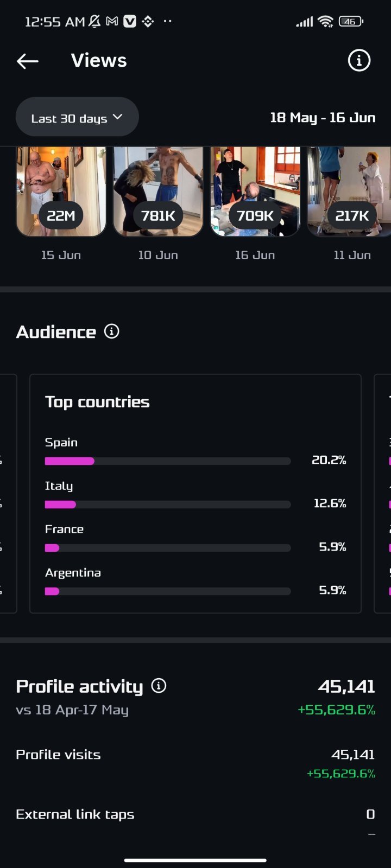391x868 pixels.
Task: Open the Last 30 days dropdown
Action: [x=77, y=117]
